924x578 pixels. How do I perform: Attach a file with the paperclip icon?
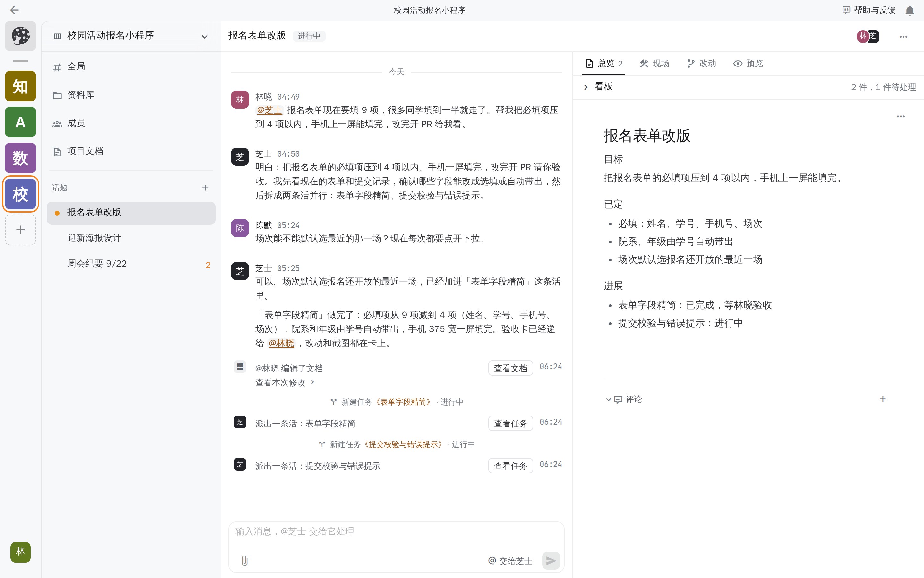(x=244, y=561)
